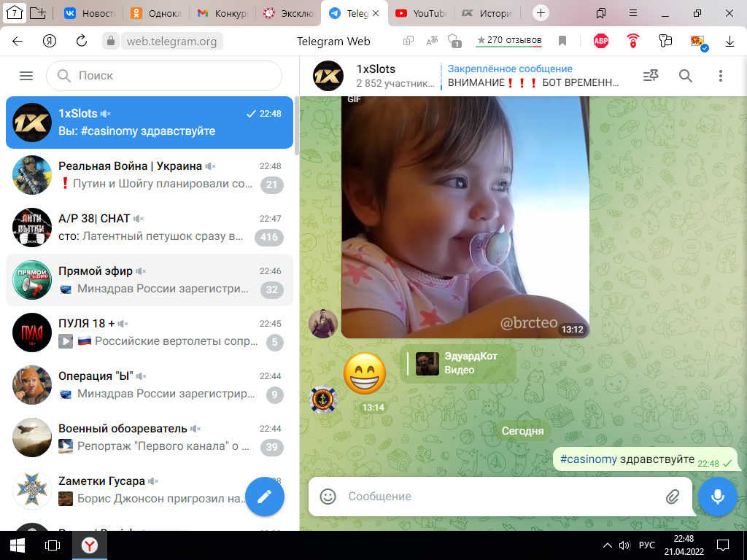Screen dimensions: 747x560
Task: Search inside the 1xSlots chat
Action: 686,76
